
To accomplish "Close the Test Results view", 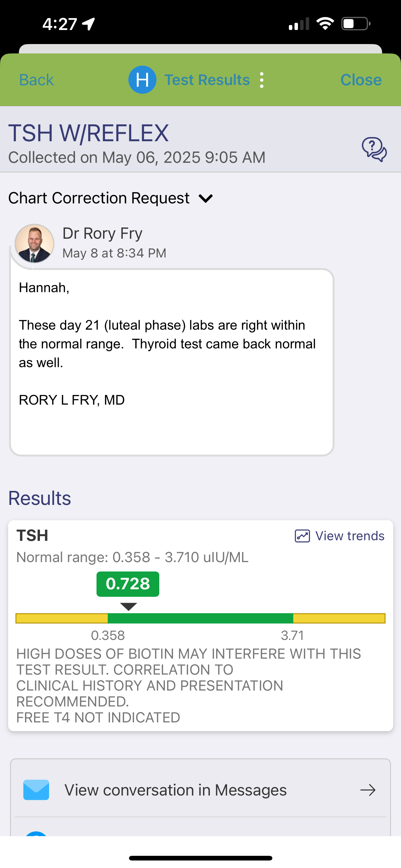I will pos(361,80).
